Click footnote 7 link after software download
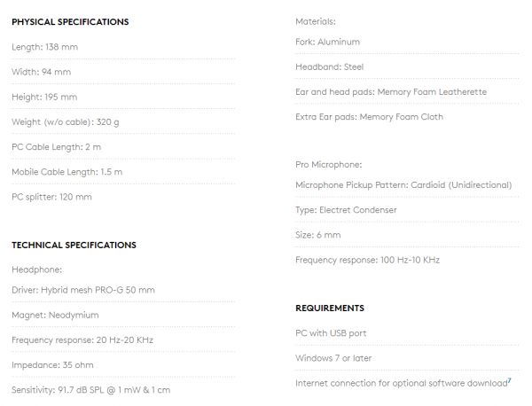532x406 pixels. click(x=509, y=380)
